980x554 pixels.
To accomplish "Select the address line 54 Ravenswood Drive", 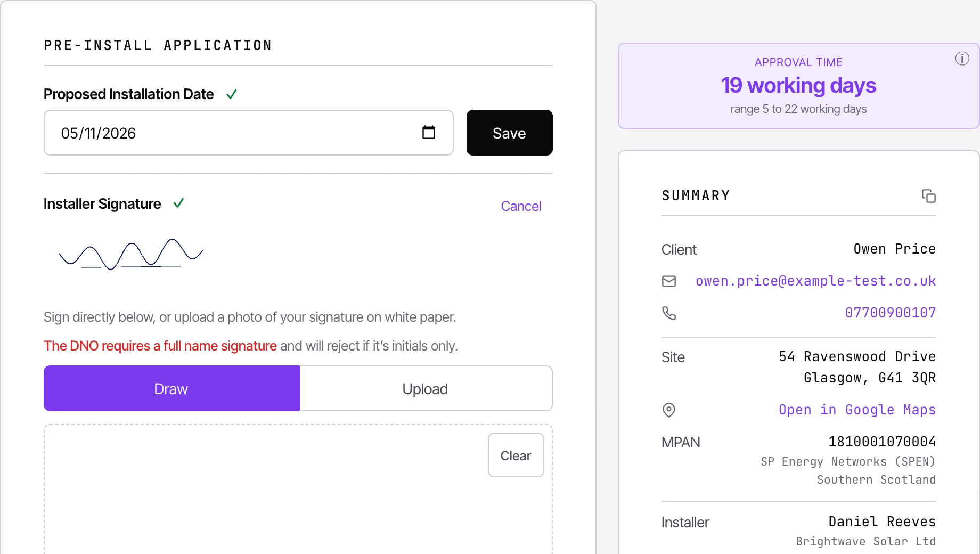I will 857,356.
